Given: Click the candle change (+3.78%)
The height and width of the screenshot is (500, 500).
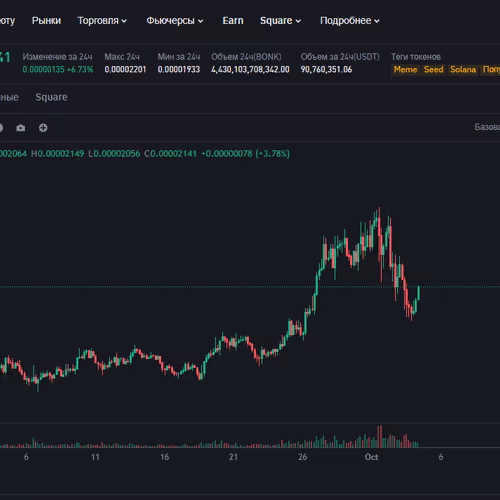Looking at the screenshot, I should [272, 154].
